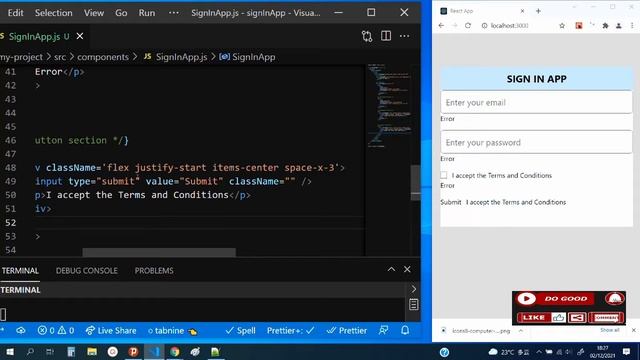The image size is (640, 360).
Task: Open the Selection menu
Action: pos(53,13)
